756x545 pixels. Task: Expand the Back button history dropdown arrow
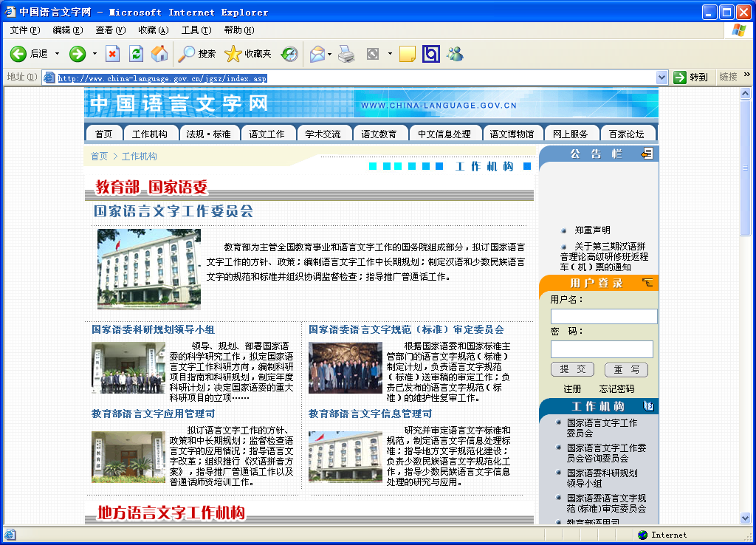pos(58,54)
